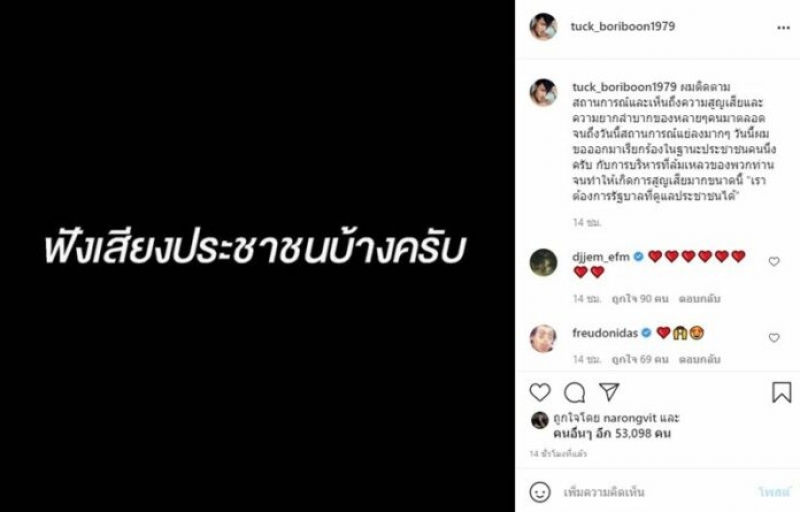This screenshot has height=512, width=800.
Task: Submit the comment with โพสต์ button
Action: point(774,492)
